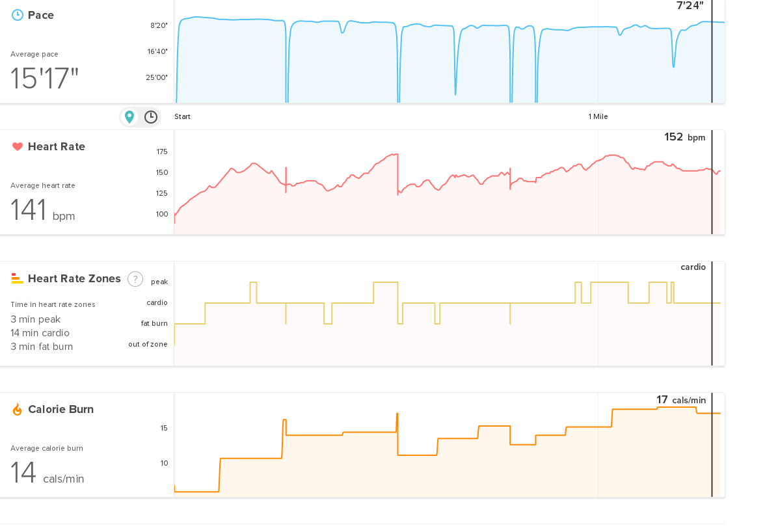Click the 152 bpm readout

coord(684,137)
